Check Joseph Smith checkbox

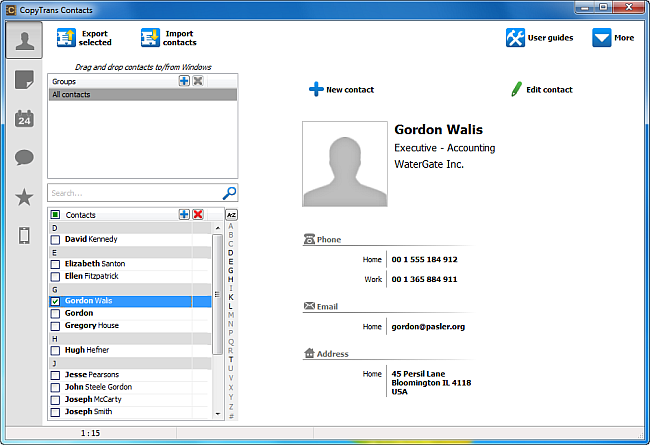tap(55, 412)
